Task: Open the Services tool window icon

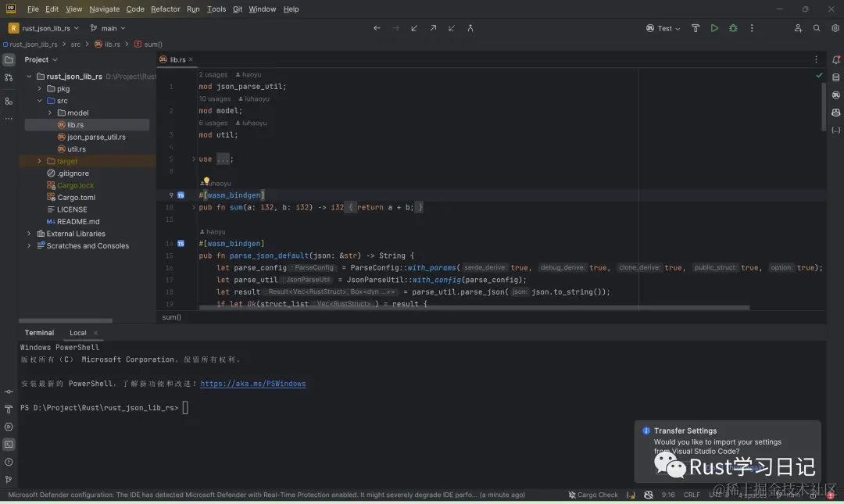Action: [x=9, y=427]
